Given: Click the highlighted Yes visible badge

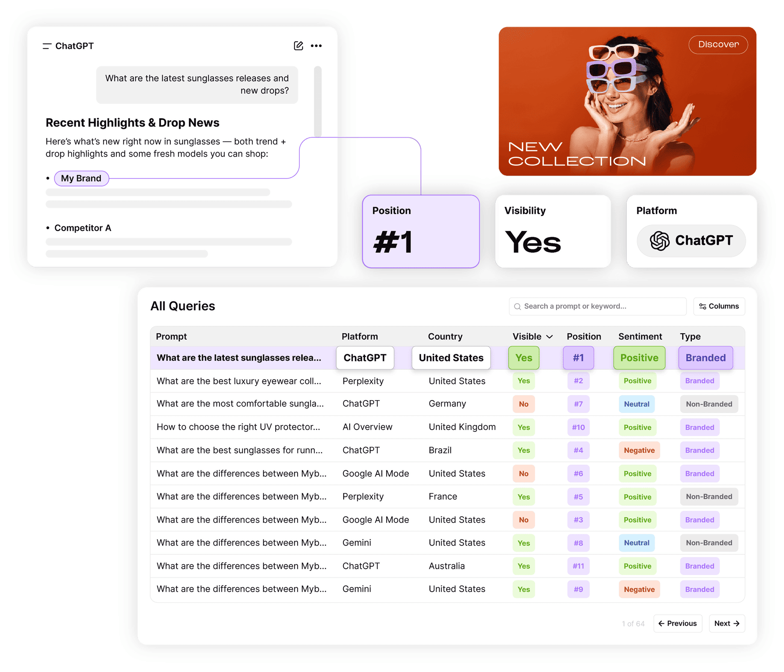Looking at the screenshot, I should [523, 358].
